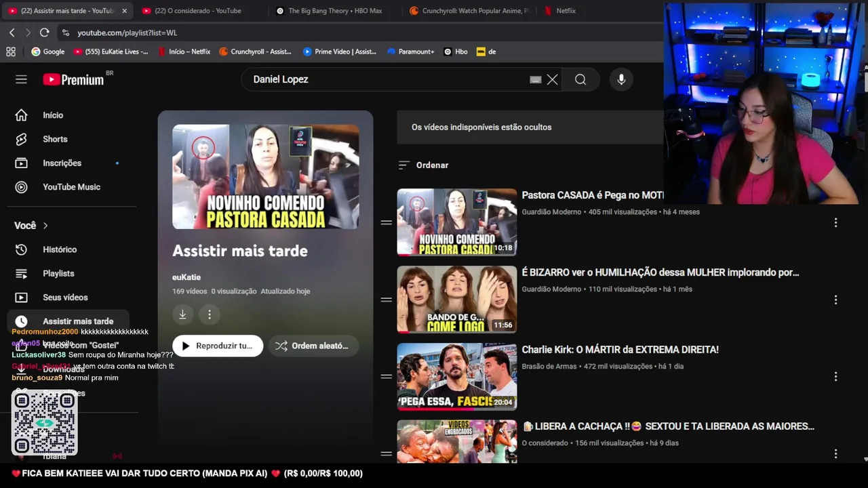The height and width of the screenshot is (488, 868).
Task: Open the Pastora CASADA video thumbnail
Action: 456,222
